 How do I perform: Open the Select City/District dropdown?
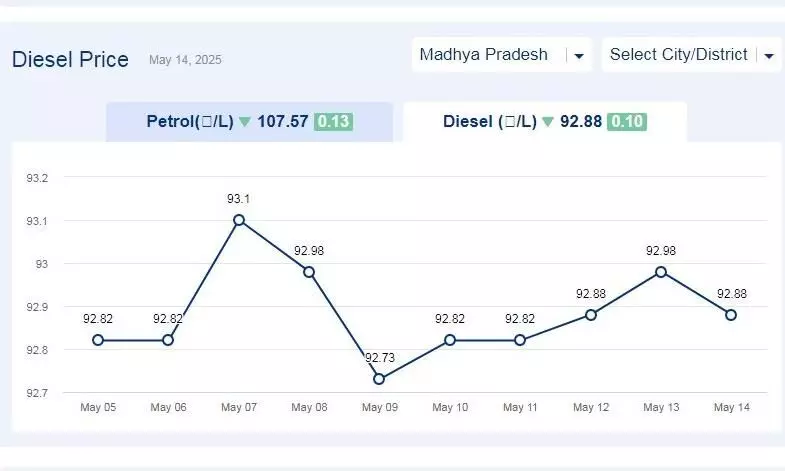(x=691, y=55)
